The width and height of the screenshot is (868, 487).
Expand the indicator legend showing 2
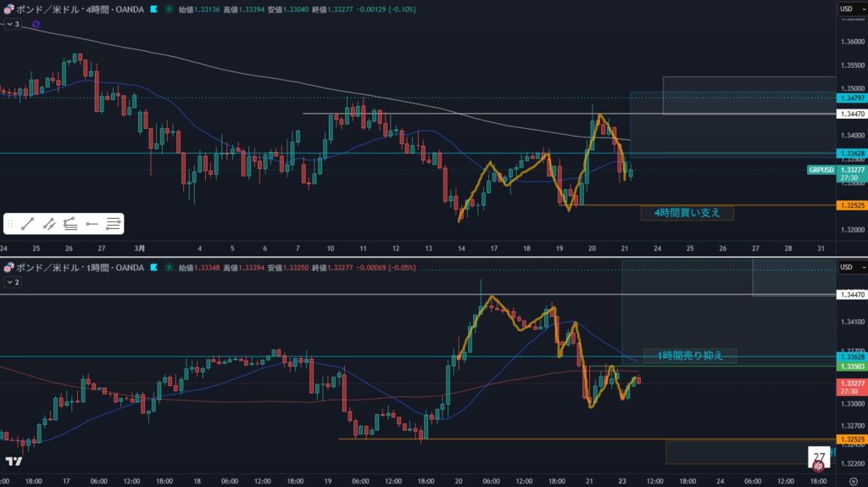12,282
